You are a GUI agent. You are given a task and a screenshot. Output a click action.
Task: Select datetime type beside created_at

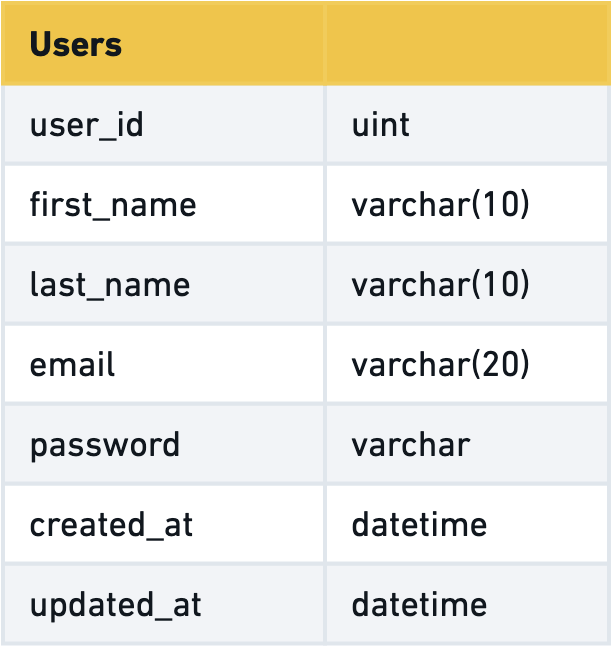tap(419, 525)
